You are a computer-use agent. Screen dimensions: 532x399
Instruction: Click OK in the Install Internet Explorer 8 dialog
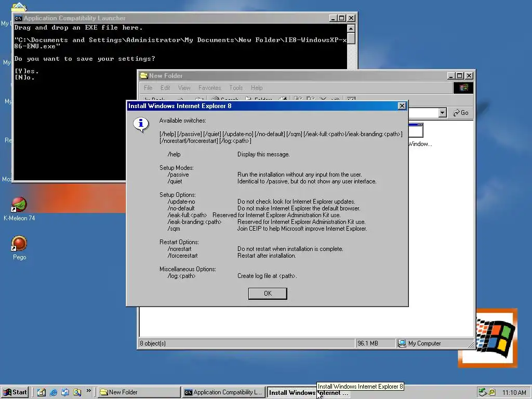coord(268,294)
